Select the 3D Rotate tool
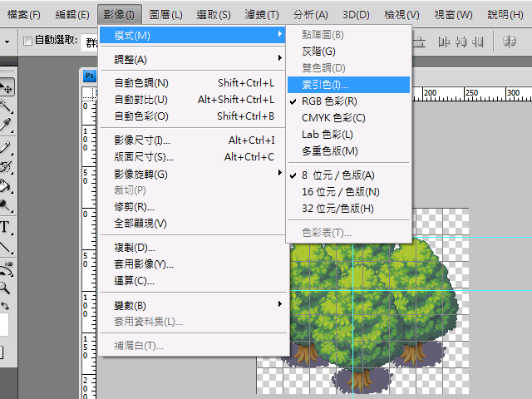This screenshot has height=399, width=532. (x=6, y=269)
